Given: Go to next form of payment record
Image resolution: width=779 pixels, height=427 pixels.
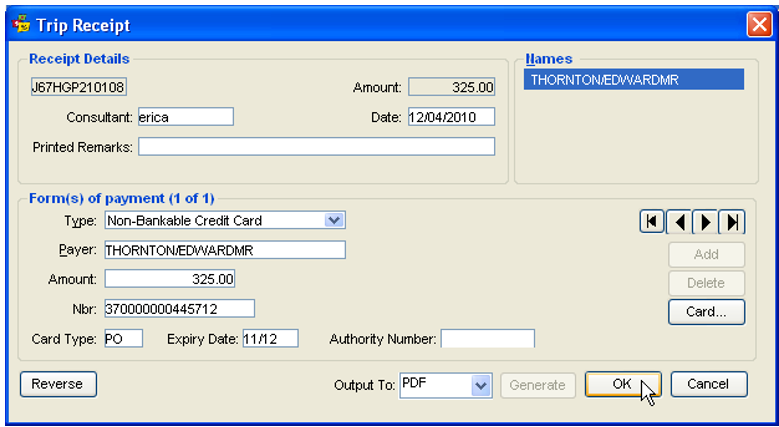Looking at the screenshot, I should pyautogui.click(x=705, y=222).
